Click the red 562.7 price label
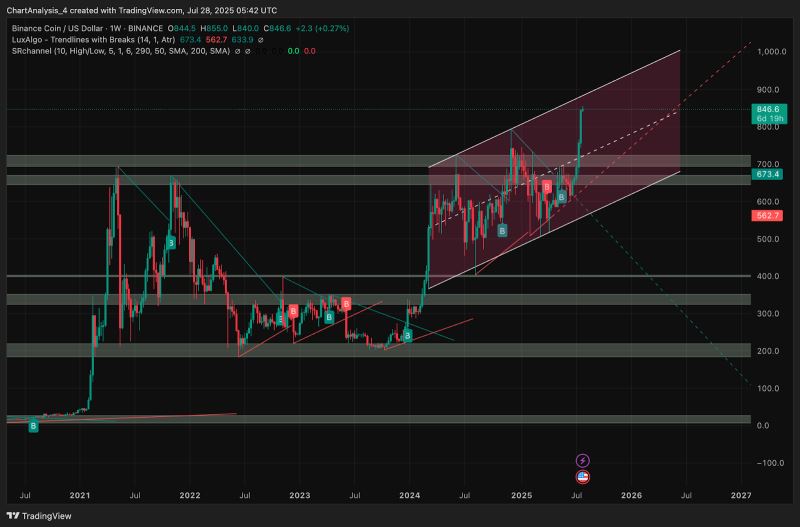Screen dimensions: 800x527 767,215
